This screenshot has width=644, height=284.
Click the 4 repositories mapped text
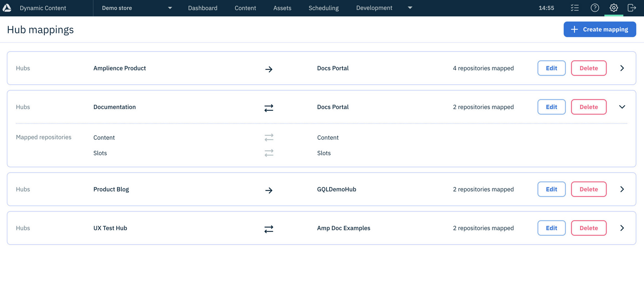483,68
